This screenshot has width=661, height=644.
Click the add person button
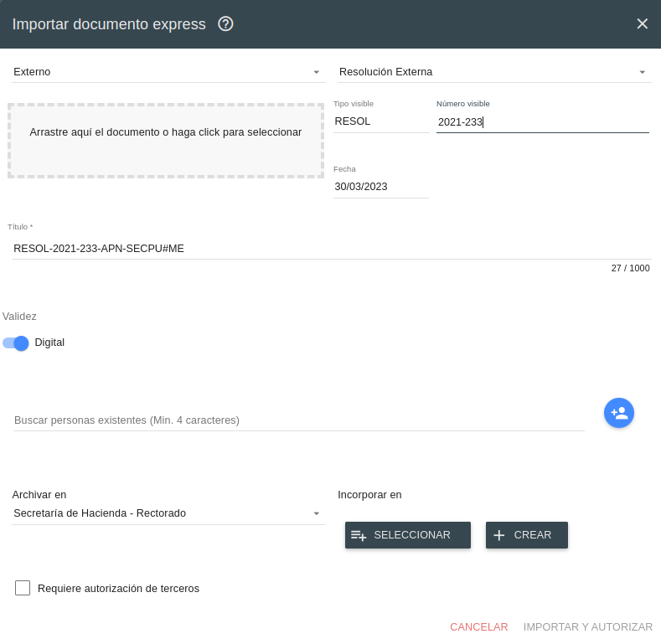coord(619,413)
